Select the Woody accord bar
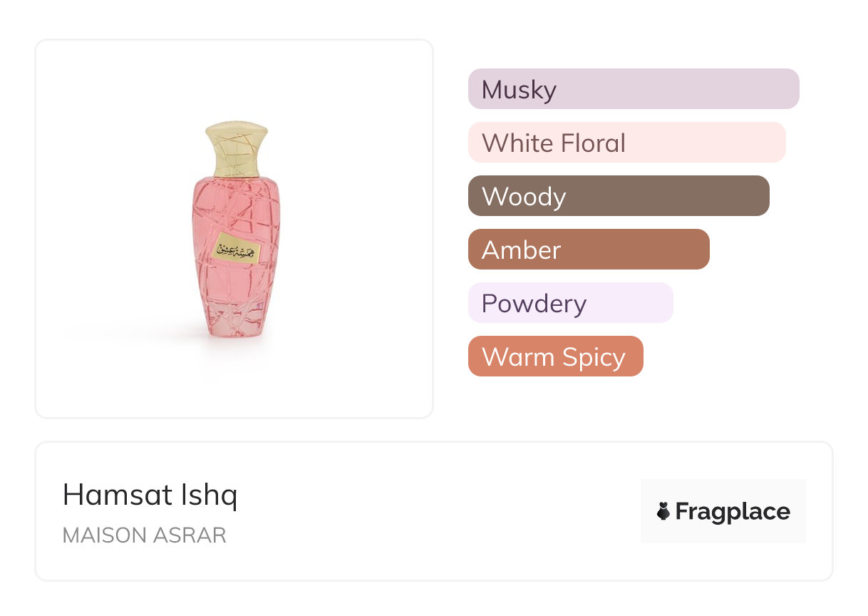Image resolution: width=868 pixels, height=616 pixels. click(618, 196)
